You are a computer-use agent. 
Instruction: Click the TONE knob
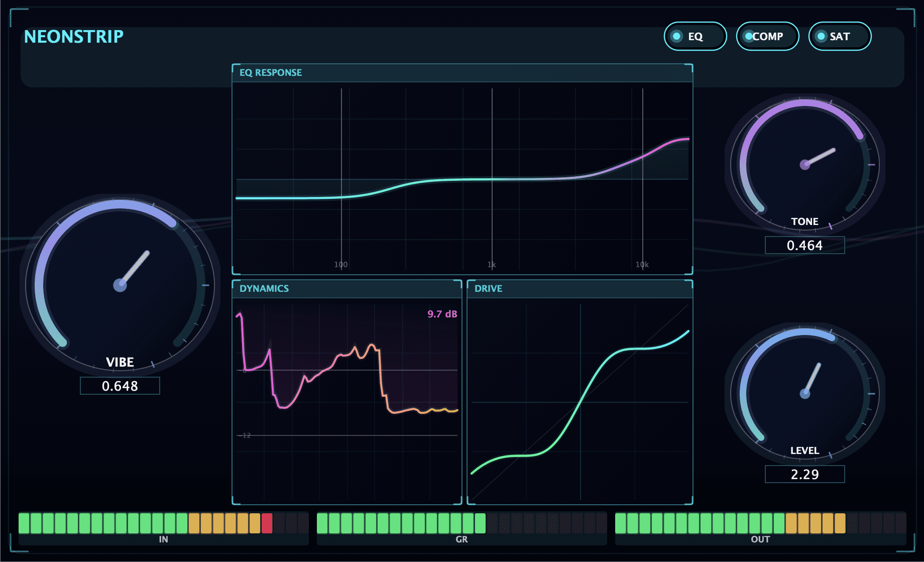click(805, 164)
